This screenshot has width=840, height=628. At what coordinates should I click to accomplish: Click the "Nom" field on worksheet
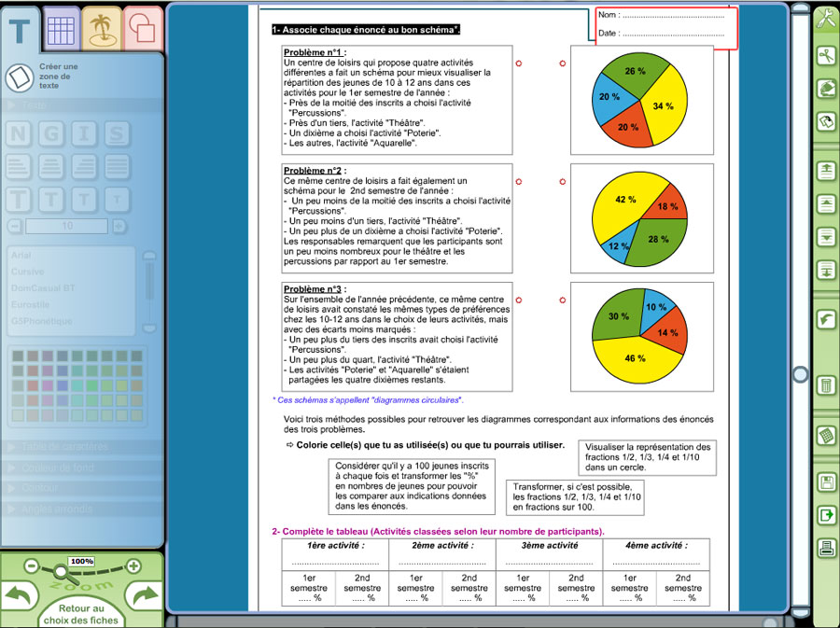(672, 16)
